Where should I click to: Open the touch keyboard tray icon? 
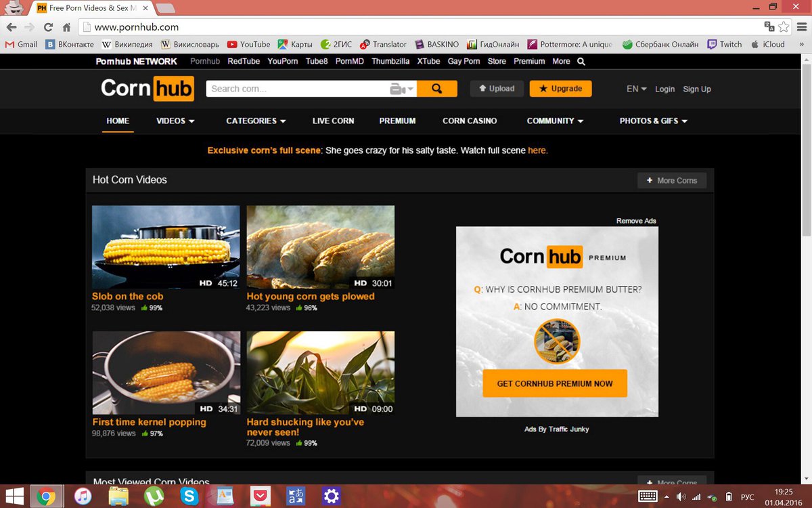tap(648, 496)
